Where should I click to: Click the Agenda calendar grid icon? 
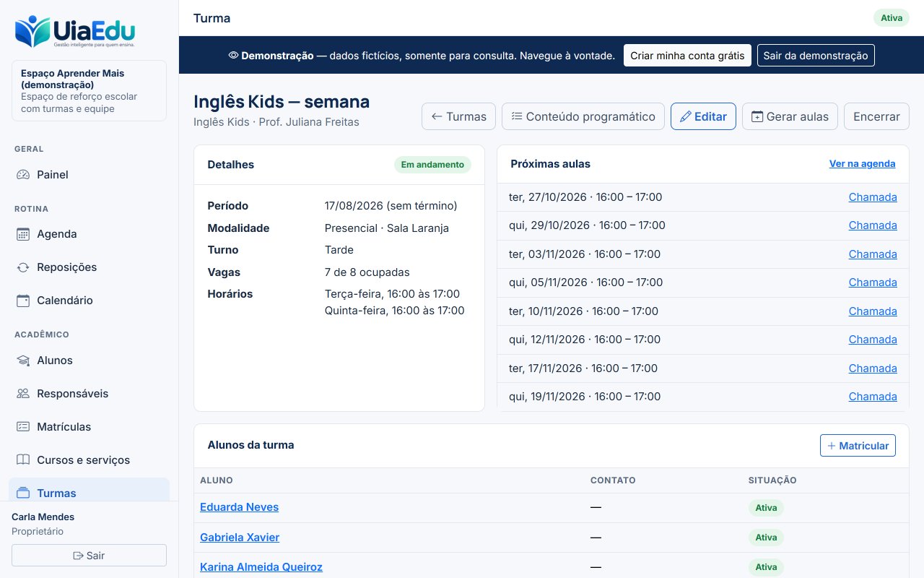click(23, 234)
